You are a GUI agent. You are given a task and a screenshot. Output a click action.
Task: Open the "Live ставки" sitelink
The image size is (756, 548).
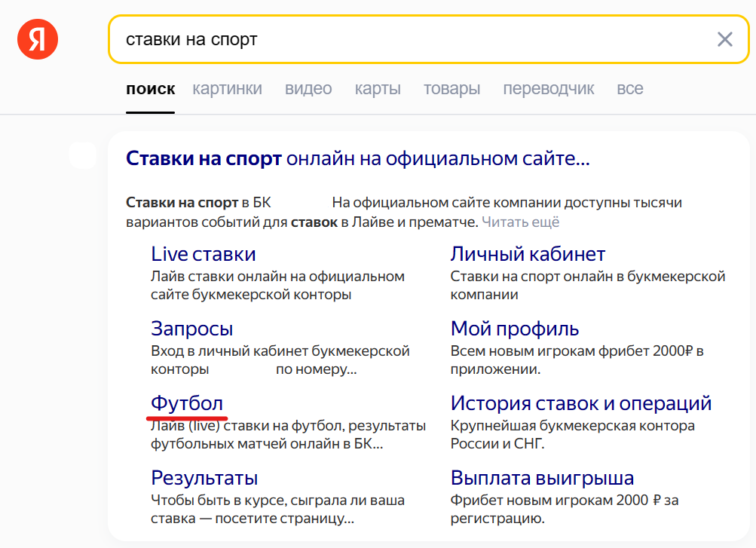tap(204, 254)
